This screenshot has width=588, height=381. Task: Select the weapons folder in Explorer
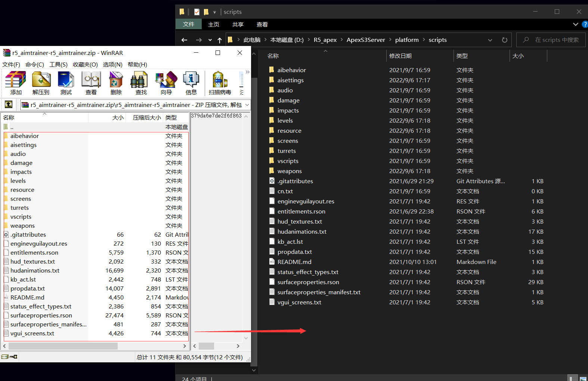point(290,171)
